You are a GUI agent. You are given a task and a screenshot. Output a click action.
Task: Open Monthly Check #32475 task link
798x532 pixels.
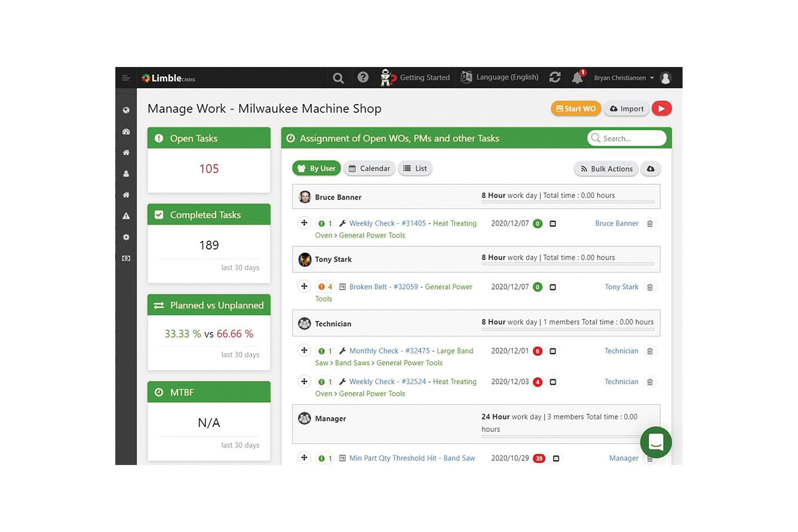389,351
